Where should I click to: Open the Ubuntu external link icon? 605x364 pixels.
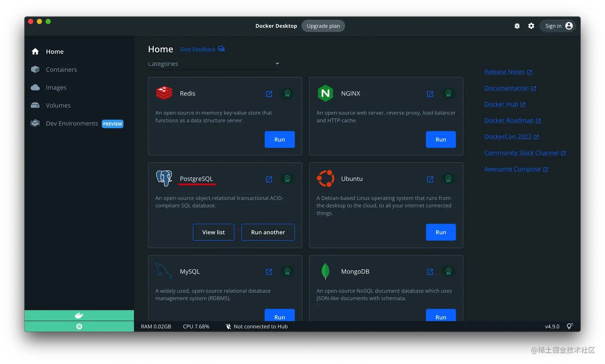[x=430, y=179]
